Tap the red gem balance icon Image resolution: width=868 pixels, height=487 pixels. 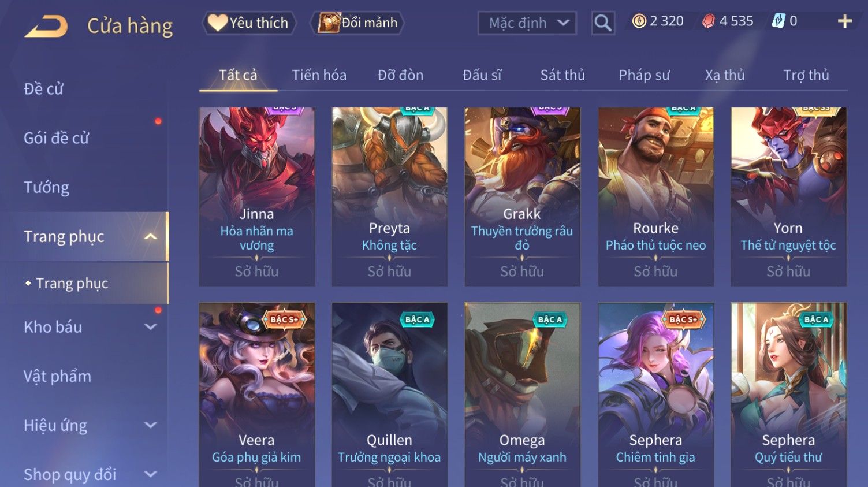click(x=709, y=21)
